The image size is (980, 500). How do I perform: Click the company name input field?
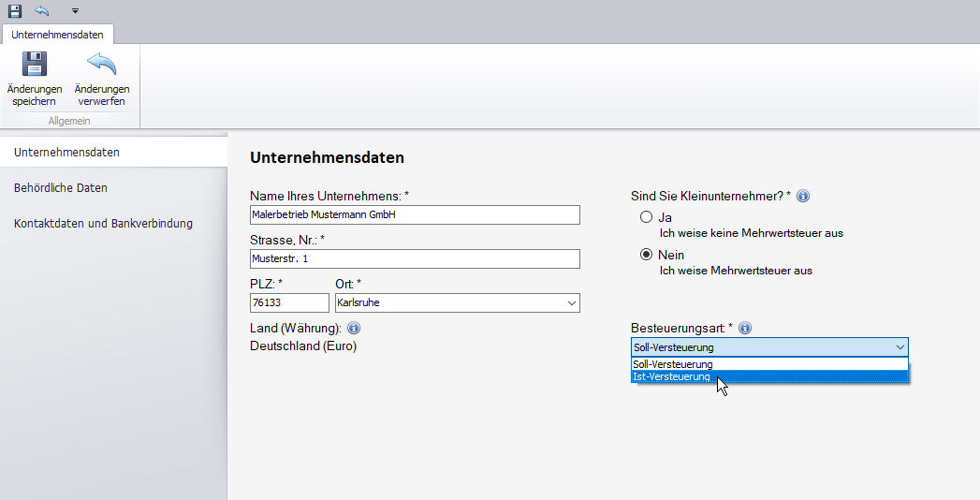(x=415, y=214)
